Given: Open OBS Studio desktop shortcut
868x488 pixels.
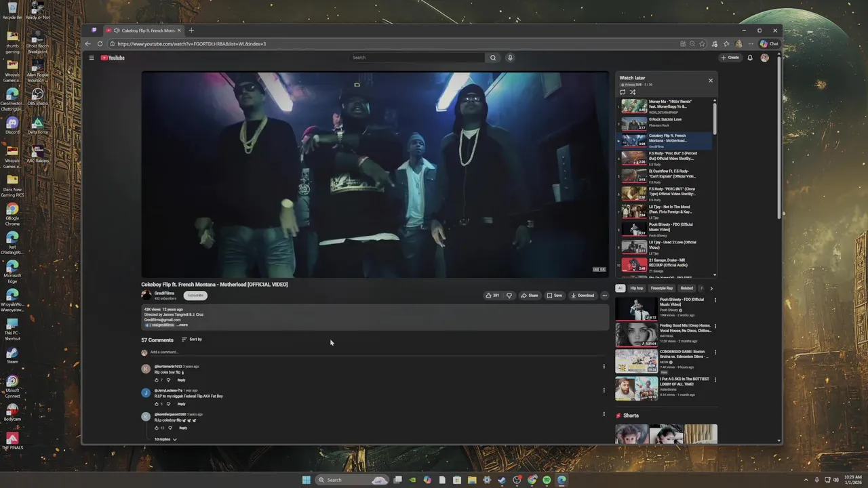Looking at the screenshot, I should coord(37,98).
